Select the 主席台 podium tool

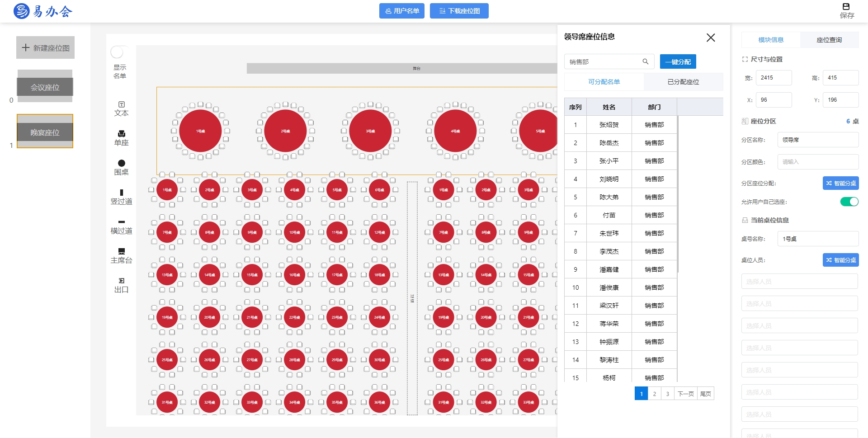[121, 256]
